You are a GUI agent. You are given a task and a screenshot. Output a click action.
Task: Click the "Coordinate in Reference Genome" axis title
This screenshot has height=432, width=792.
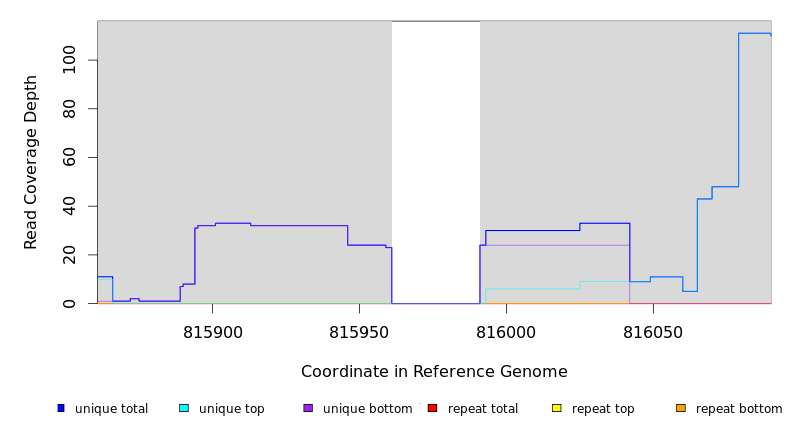point(434,372)
